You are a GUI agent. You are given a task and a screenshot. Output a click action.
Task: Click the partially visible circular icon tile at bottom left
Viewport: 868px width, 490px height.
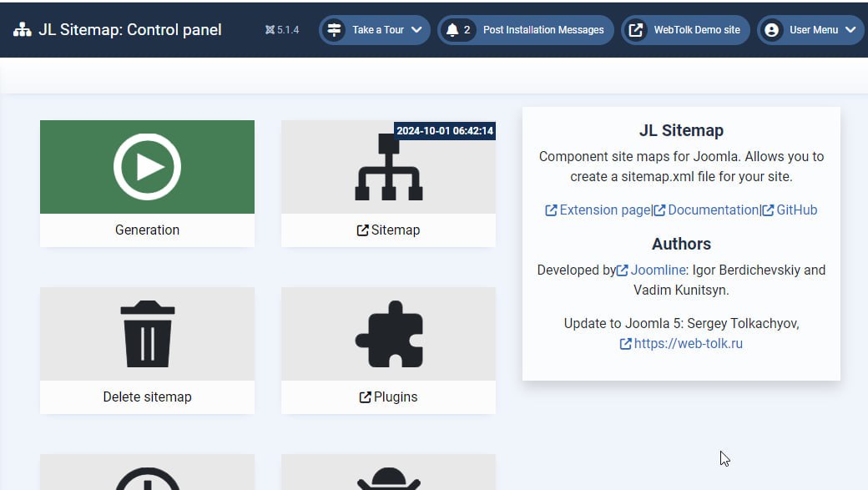(x=147, y=472)
